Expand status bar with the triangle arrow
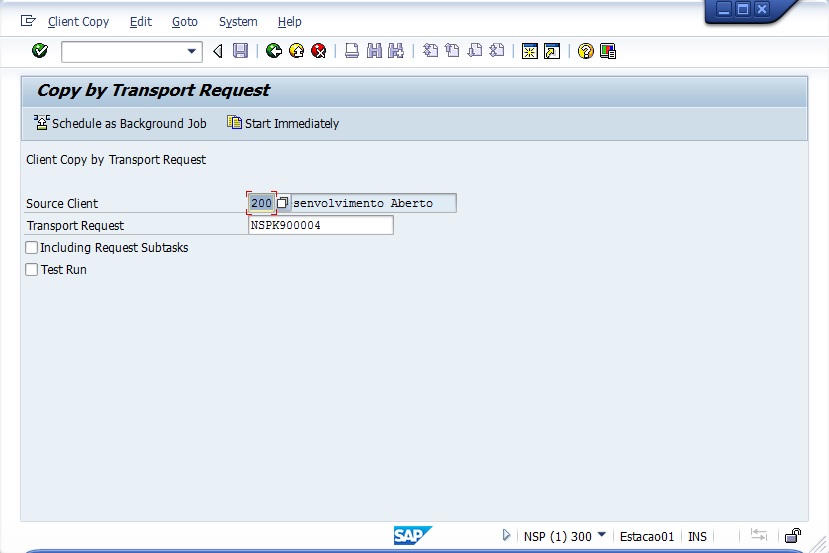Viewport: 829px width, 553px height. point(507,535)
